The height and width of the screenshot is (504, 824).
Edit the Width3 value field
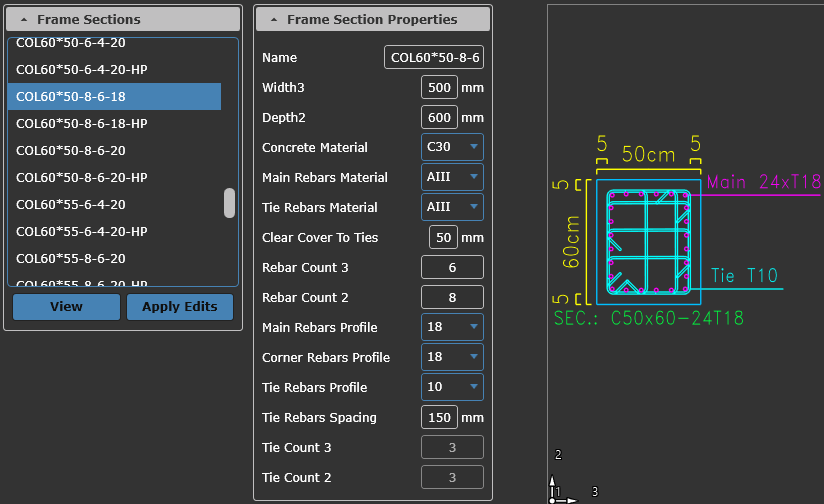[x=439, y=88]
